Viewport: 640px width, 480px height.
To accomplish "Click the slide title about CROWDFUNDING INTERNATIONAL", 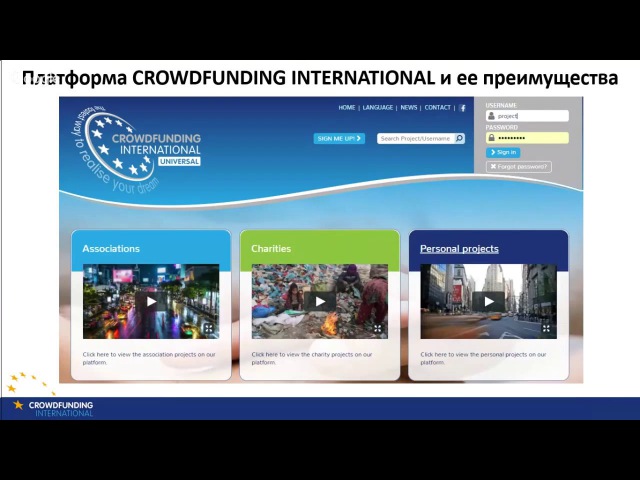I will [x=320, y=78].
